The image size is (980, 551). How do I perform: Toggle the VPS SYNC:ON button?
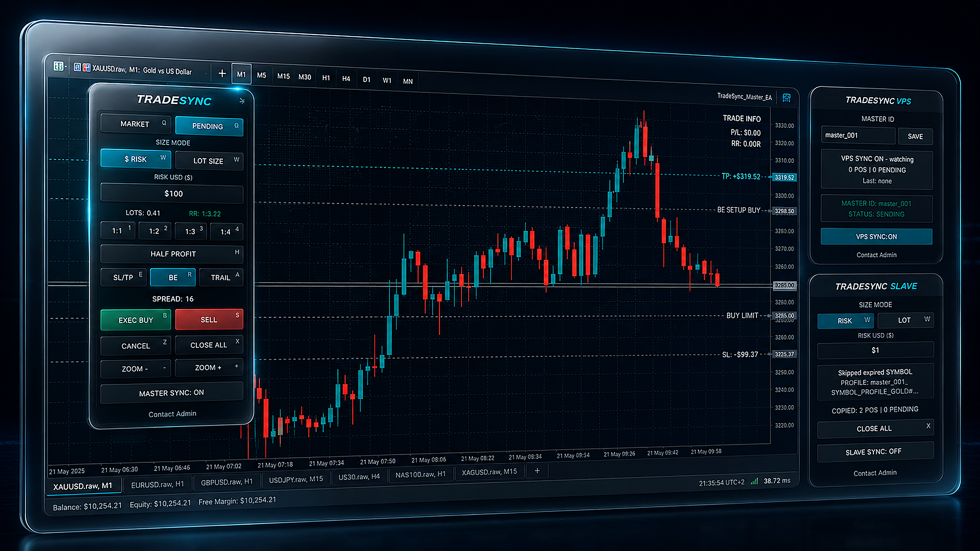click(x=876, y=237)
